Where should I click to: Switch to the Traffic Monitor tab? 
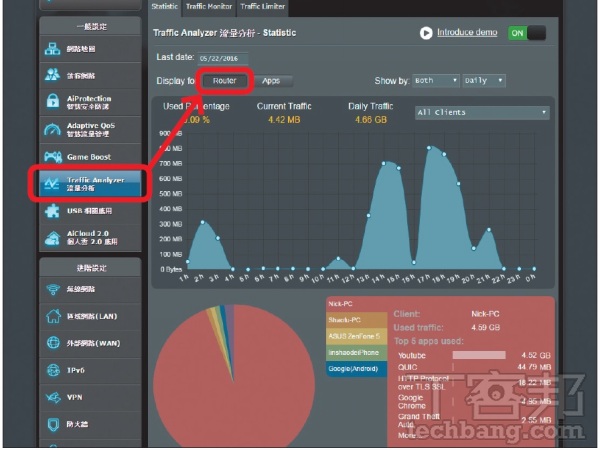pos(209,7)
